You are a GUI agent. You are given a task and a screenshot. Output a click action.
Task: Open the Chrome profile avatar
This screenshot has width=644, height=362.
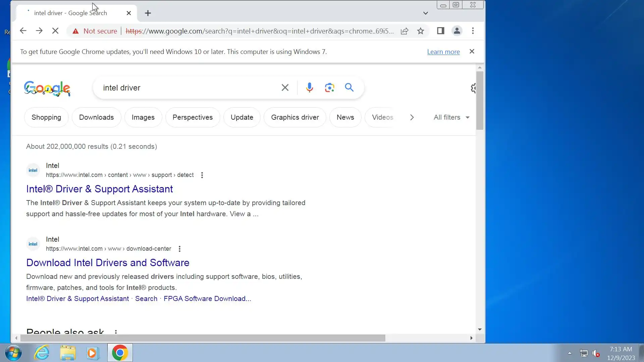pos(457,31)
